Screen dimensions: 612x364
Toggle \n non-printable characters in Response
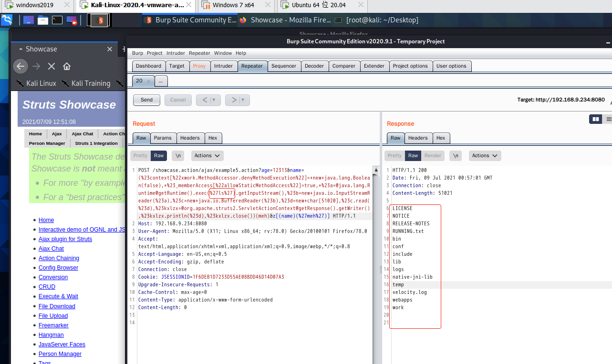coord(456,155)
